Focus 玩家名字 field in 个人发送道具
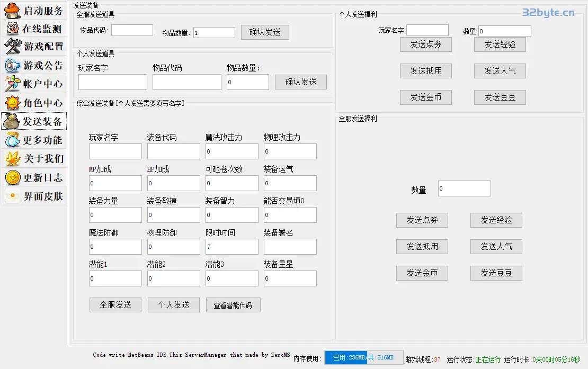Viewport: 588px width, 369px height. click(x=112, y=82)
